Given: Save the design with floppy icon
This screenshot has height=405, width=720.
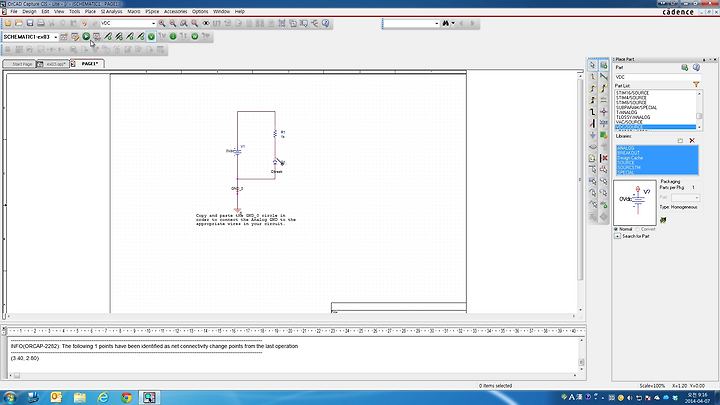Looking at the screenshot, I should pos(30,23).
